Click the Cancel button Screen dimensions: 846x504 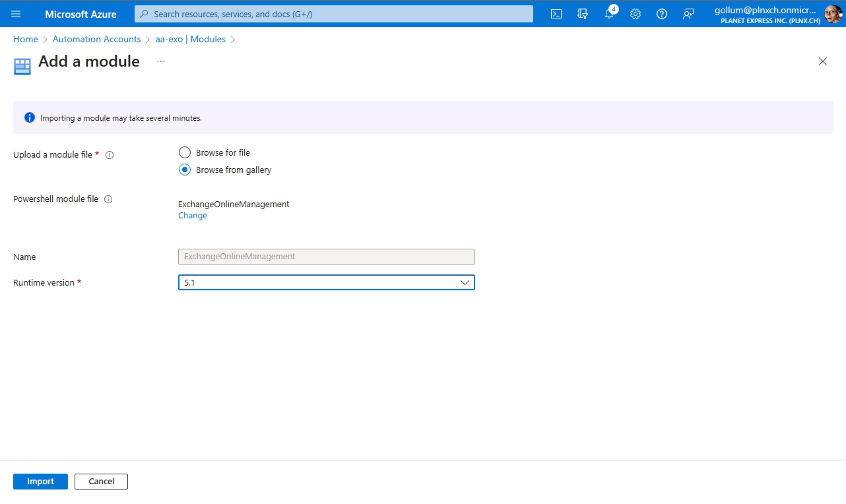pos(101,481)
